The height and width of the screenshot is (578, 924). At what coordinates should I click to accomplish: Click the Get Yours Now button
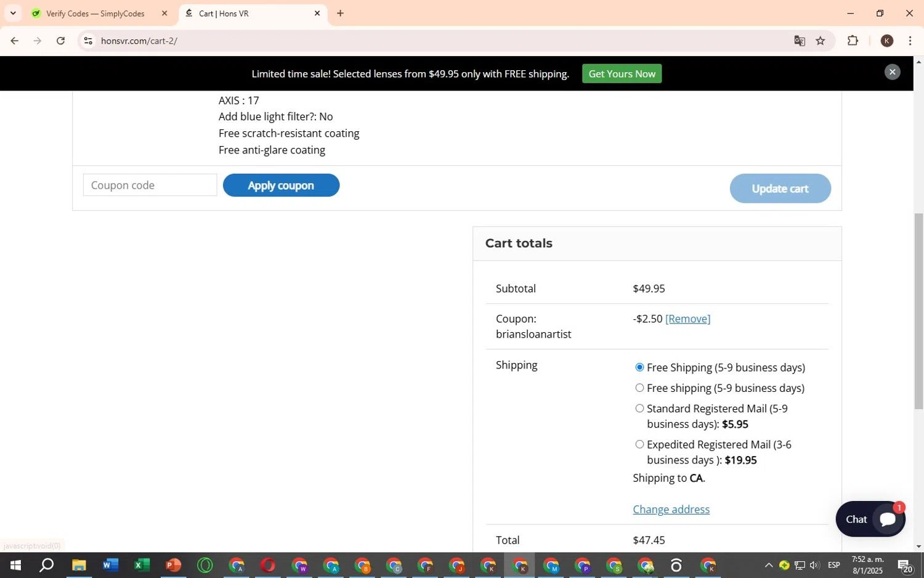622,73
